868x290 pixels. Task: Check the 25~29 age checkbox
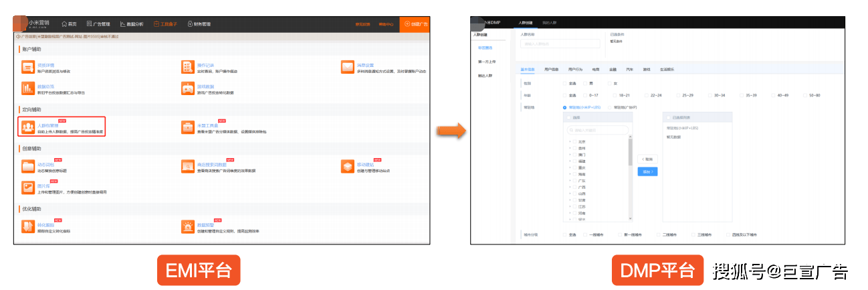click(678, 96)
